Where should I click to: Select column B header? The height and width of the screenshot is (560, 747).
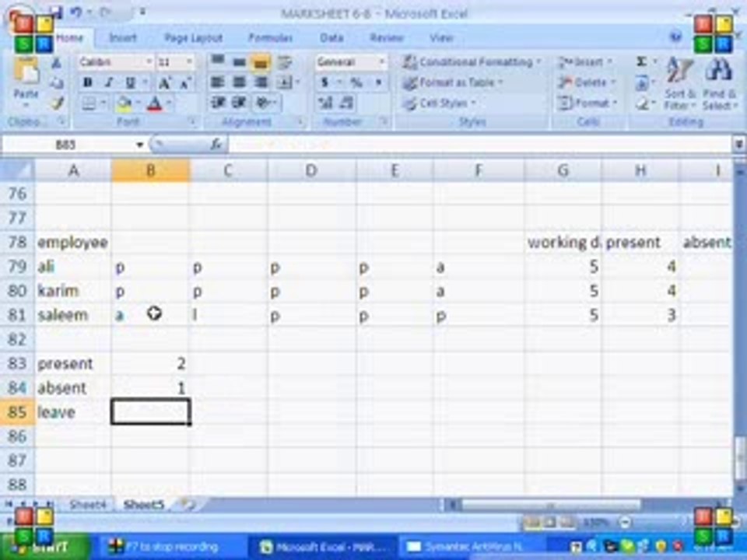click(150, 170)
